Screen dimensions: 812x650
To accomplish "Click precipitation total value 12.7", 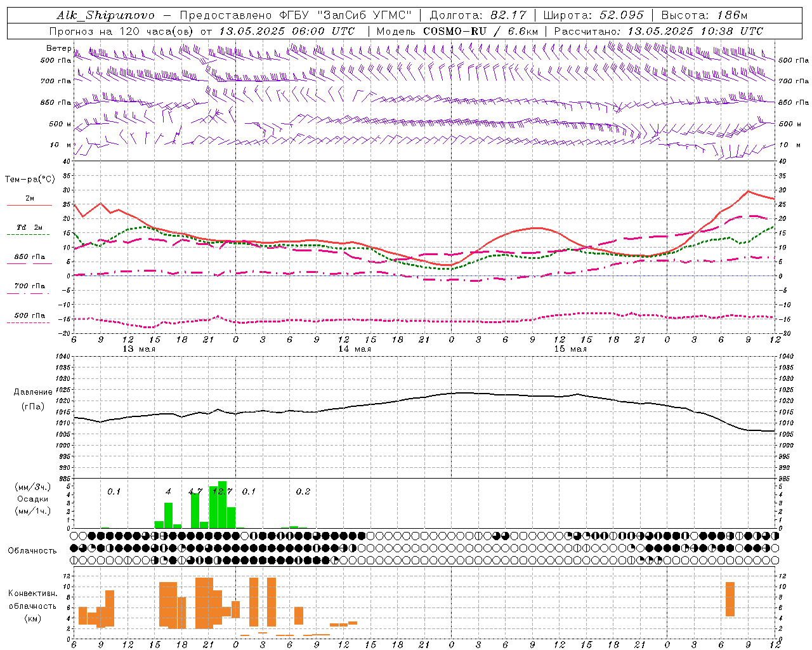I will [x=223, y=491].
